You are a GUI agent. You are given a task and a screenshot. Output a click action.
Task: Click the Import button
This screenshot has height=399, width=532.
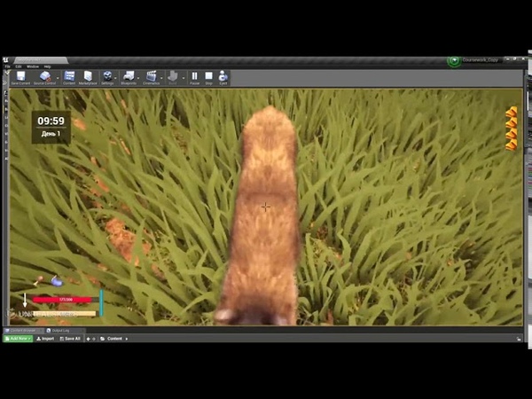coord(45,339)
